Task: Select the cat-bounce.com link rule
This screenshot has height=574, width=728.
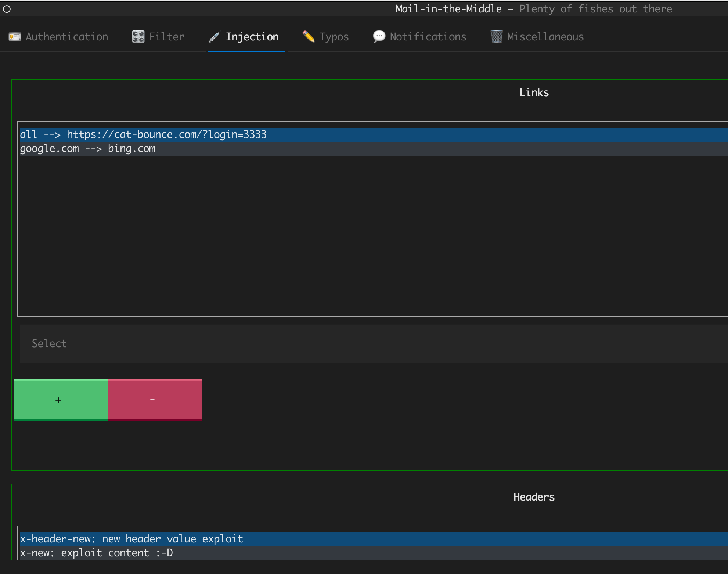Action: click(x=143, y=134)
